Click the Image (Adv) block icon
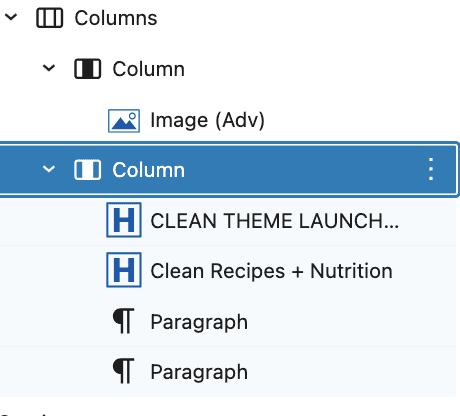Screen dimensions: 460x416 pyautogui.click(x=124, y=121)
